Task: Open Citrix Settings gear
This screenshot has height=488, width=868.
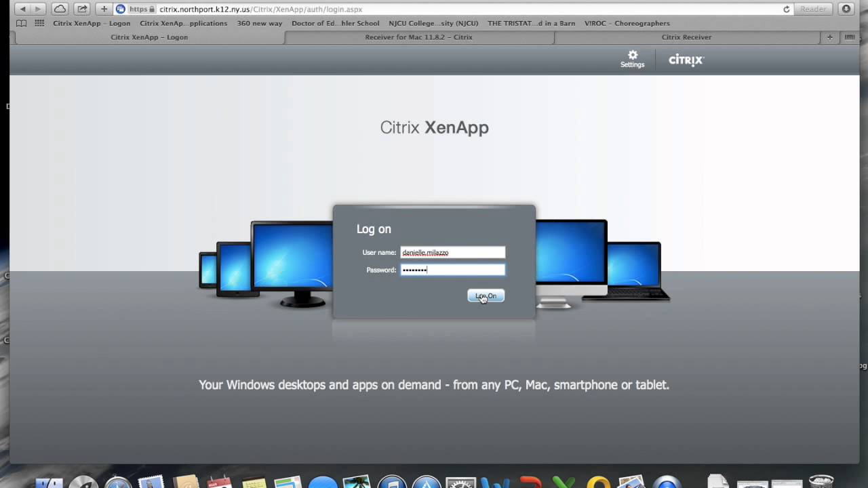Action: click(x=632, y=59)
